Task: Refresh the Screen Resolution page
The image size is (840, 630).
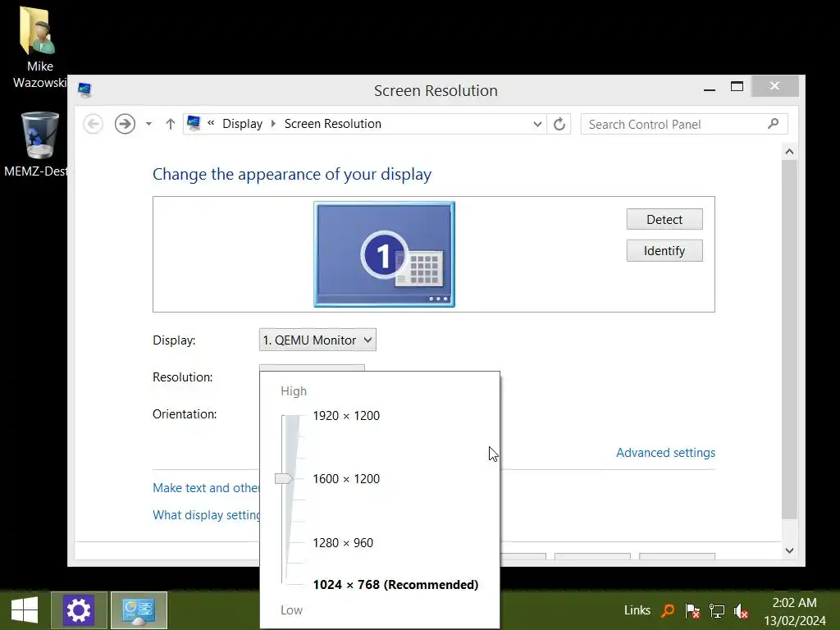Action: pos(559,125)
